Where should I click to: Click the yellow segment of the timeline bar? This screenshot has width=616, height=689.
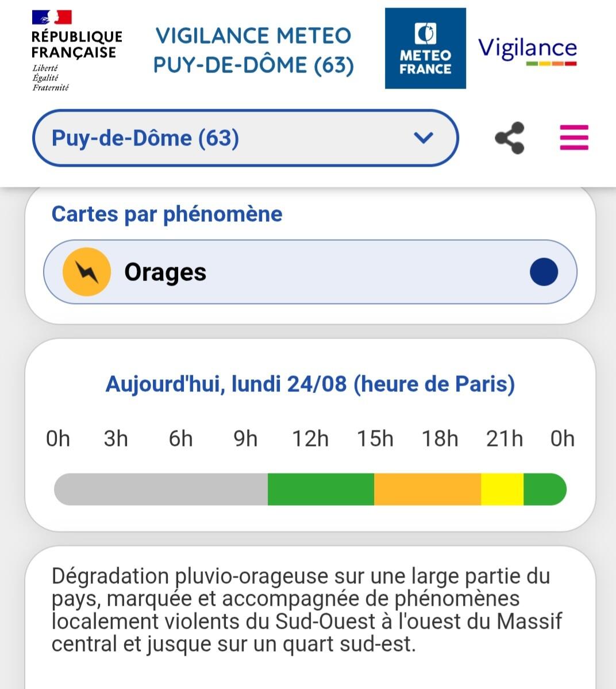point(502,489)
